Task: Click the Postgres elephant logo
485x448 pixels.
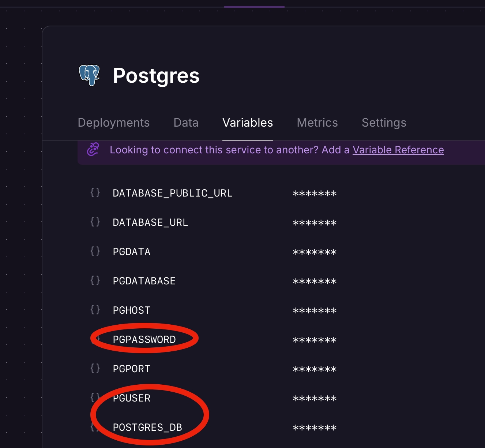Action: [90, 75]
